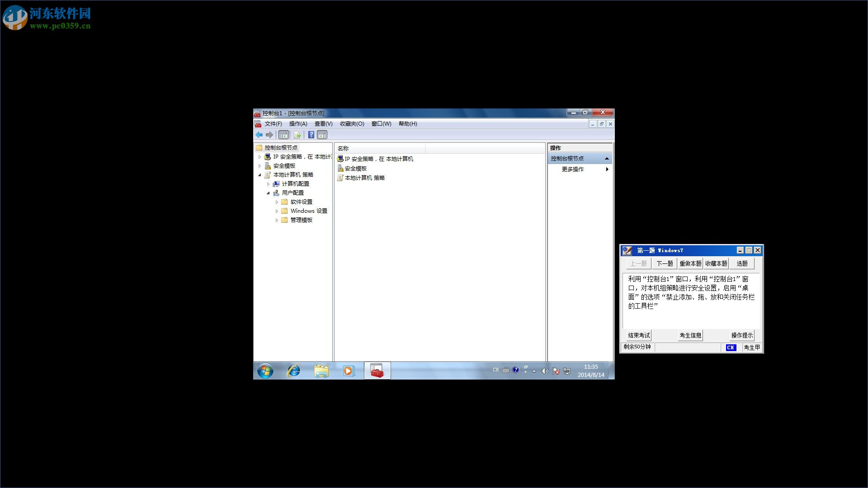Screen dimensions: 868x488
Task: Expand 软件设置 tree node arrow
Action: [277, 202]
